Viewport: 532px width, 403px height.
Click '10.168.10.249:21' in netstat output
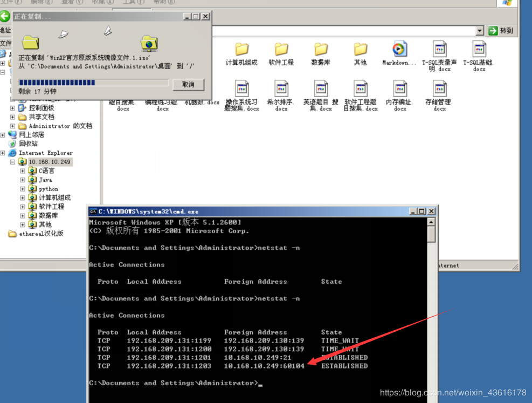258,358
